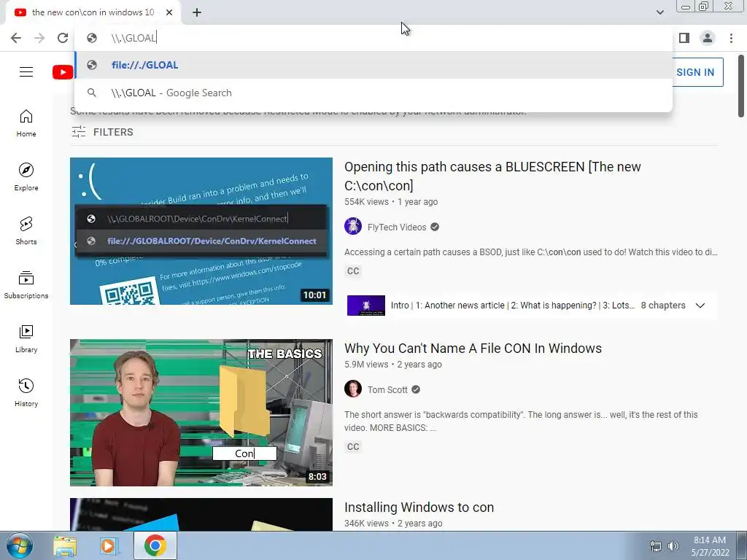Go to YouTube Home in sidebar

tap(26, 123)
